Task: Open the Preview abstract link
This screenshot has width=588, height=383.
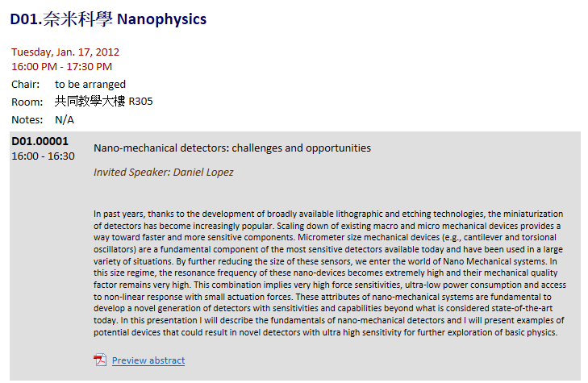Action: pyautogui.click(x=148, y=360)
